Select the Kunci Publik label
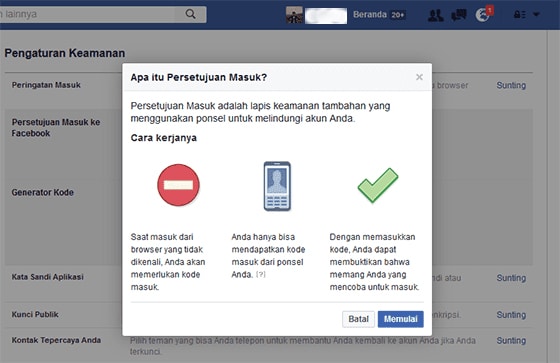Screen dimensions: 560x363 click(35, 314)
